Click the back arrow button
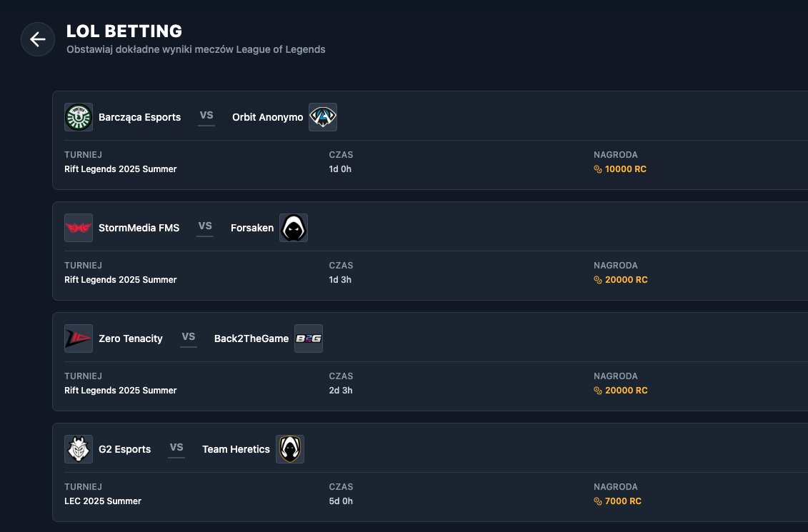This screenshot has height=532, width=808. coord(38,39)
